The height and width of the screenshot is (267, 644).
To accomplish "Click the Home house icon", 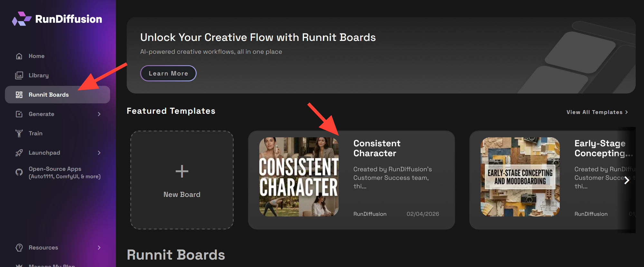I will click(x=19, y=56).
